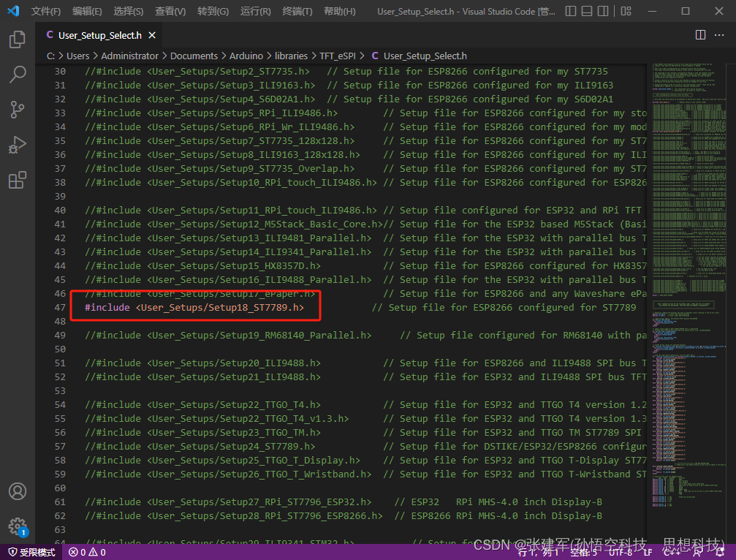This screenshot has width=736, height=560.
Task: Open the Source Control view
Action: (18, 109)
